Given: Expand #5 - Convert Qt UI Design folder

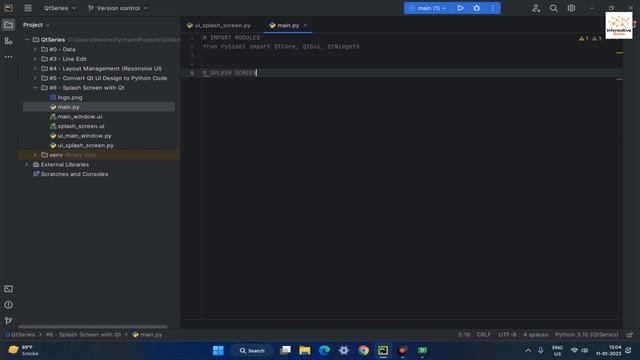Looking at the screenshot, I should 35,78.
